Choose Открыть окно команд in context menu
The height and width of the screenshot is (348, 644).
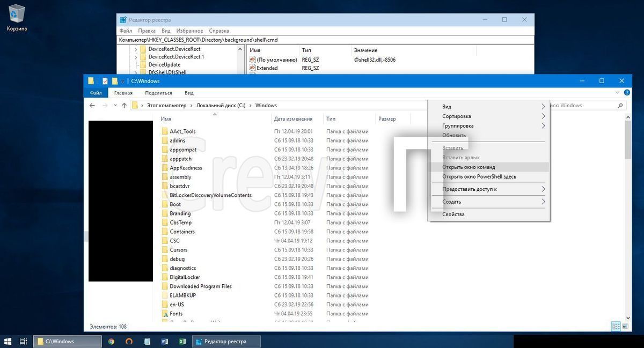pos(488,167)
